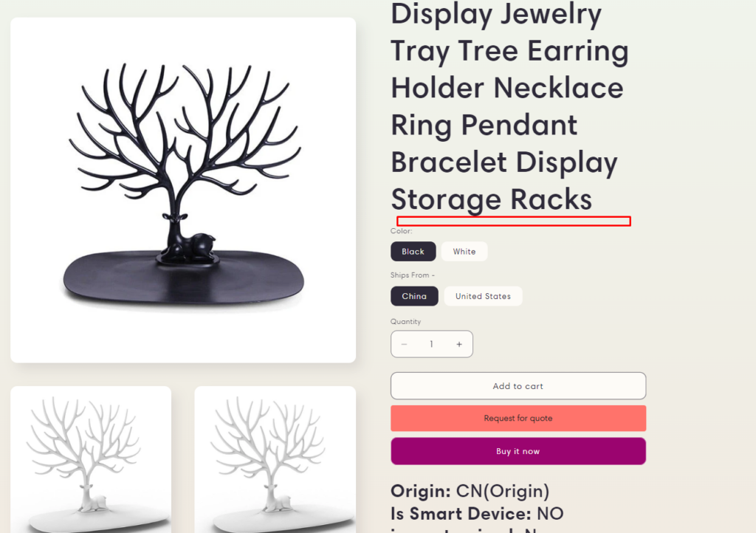
Task: Switch shipping origin to United States
Action: (x=483, y=296)
